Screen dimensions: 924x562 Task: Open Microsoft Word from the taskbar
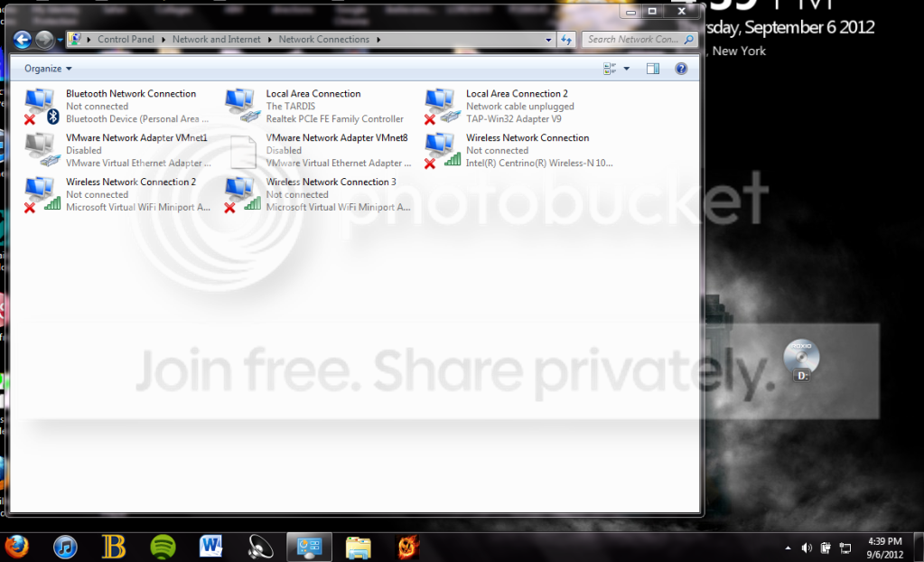210,547
